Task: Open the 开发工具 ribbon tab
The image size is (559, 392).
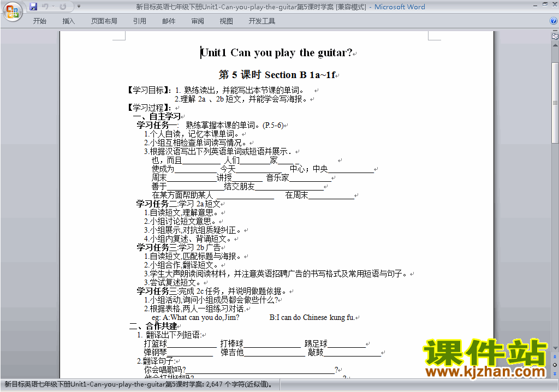Action: click(x=261, y=21)
